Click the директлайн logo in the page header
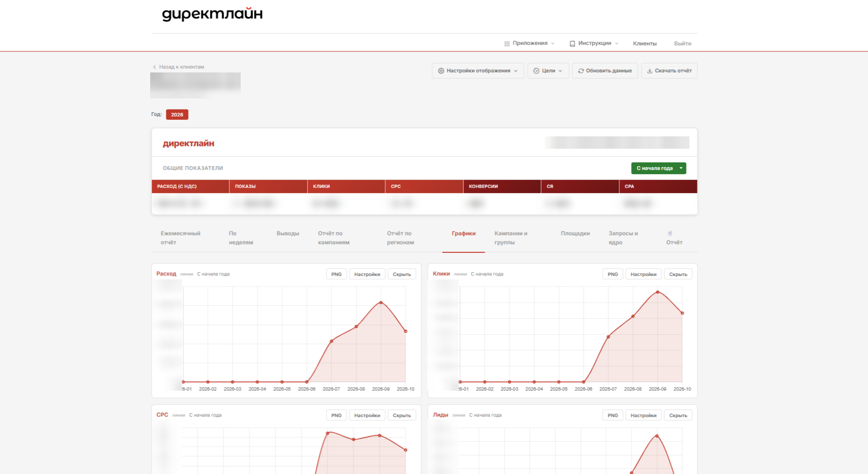Screen dimensions: 868x474 click(x=212, y=14)
